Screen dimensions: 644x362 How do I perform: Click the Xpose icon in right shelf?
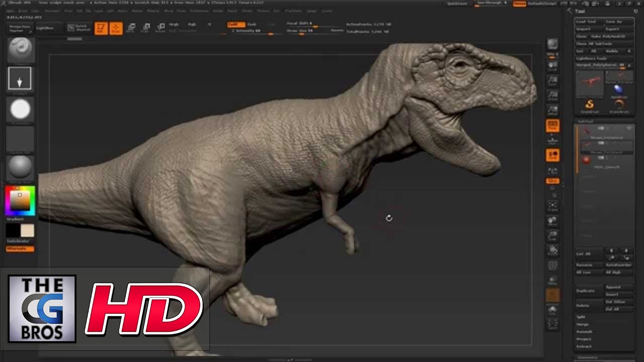point(552,324)
